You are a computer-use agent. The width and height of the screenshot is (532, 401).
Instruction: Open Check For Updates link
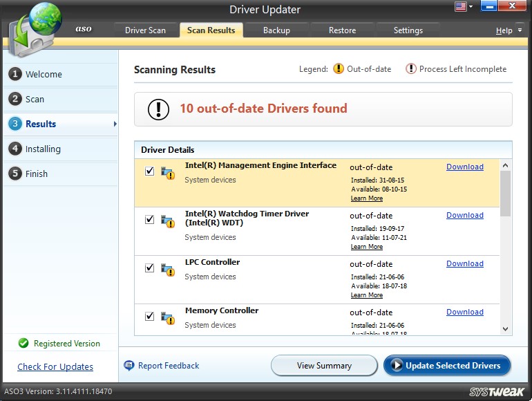(55, 367)
